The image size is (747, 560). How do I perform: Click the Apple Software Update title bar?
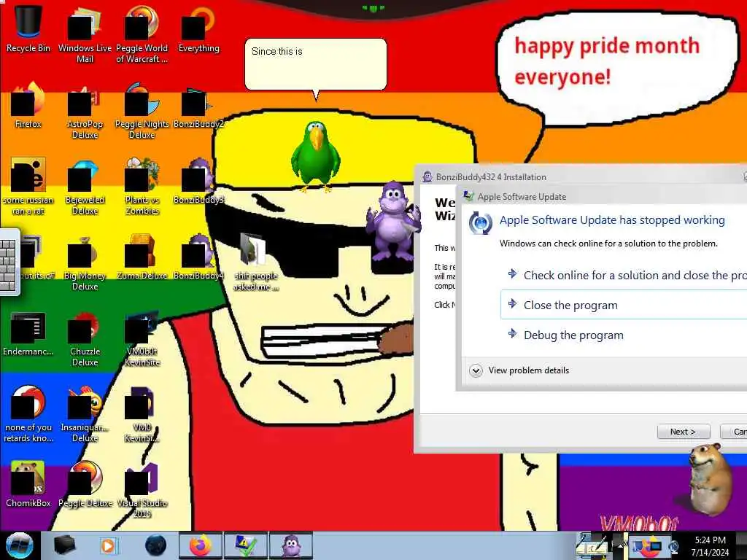coord(603,196)
